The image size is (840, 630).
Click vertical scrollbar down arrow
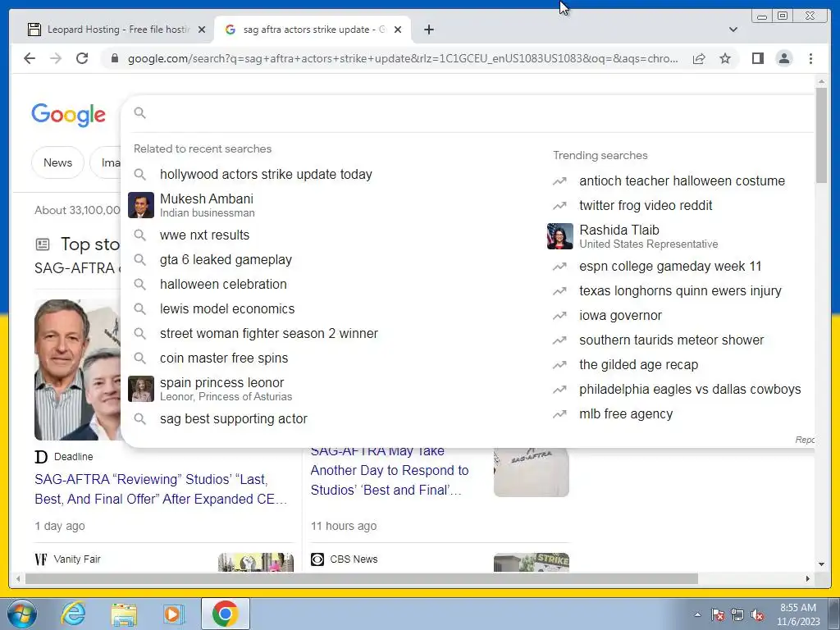(x=821, y=564)
